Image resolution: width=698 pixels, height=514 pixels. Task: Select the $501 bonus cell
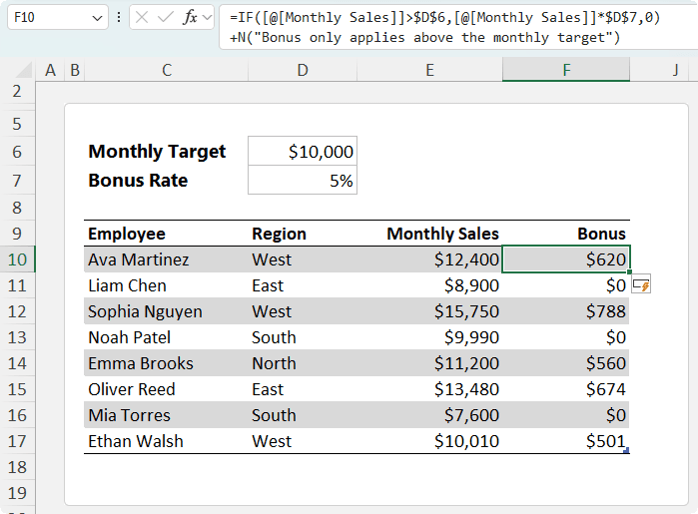pyautogui.click(x=566, y=441)
